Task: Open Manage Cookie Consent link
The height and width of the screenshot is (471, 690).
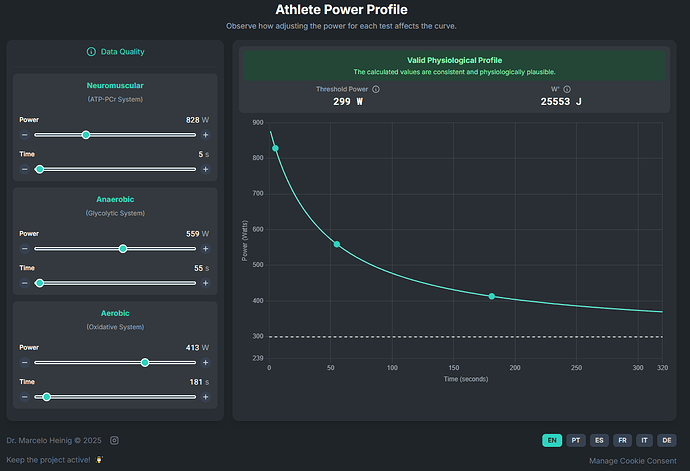Action: point(633,460)
